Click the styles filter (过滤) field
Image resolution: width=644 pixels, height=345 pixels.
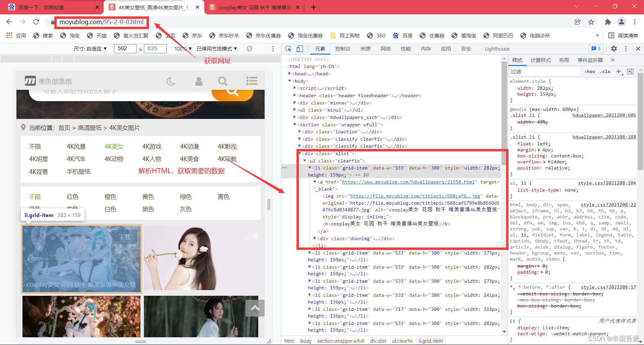click(x=544, y=71)
